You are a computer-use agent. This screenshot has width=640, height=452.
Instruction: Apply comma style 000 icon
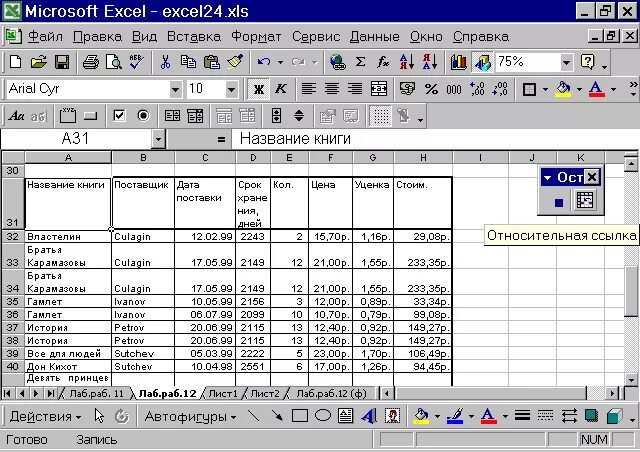pyautogui.click(x=454, y=89)
